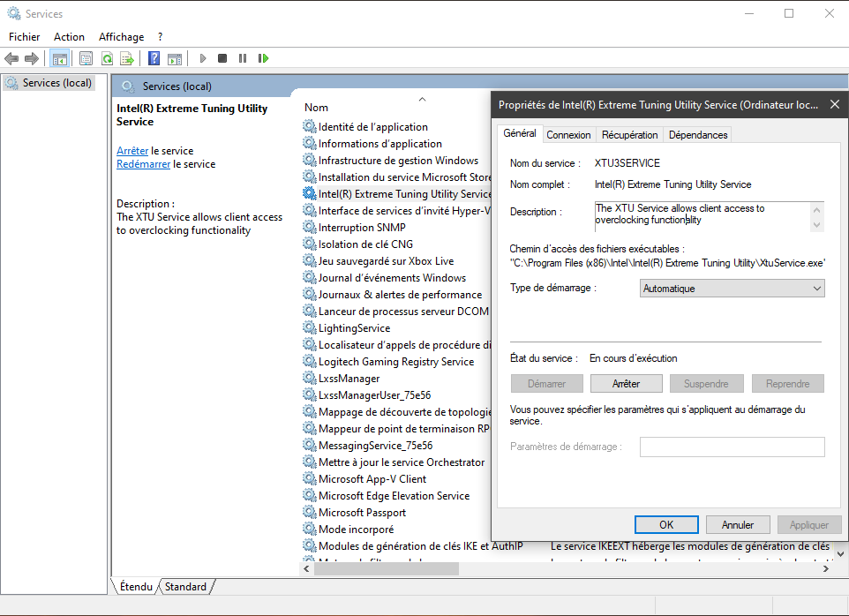Sort the list by the Nom column header

tap(316, 107)
